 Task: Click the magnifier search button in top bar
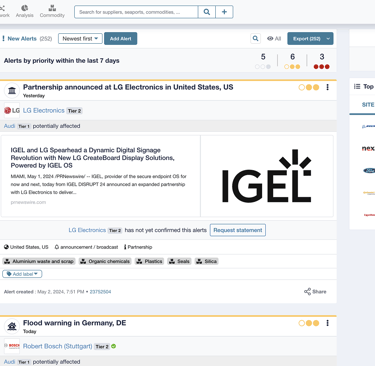[207, 12]
